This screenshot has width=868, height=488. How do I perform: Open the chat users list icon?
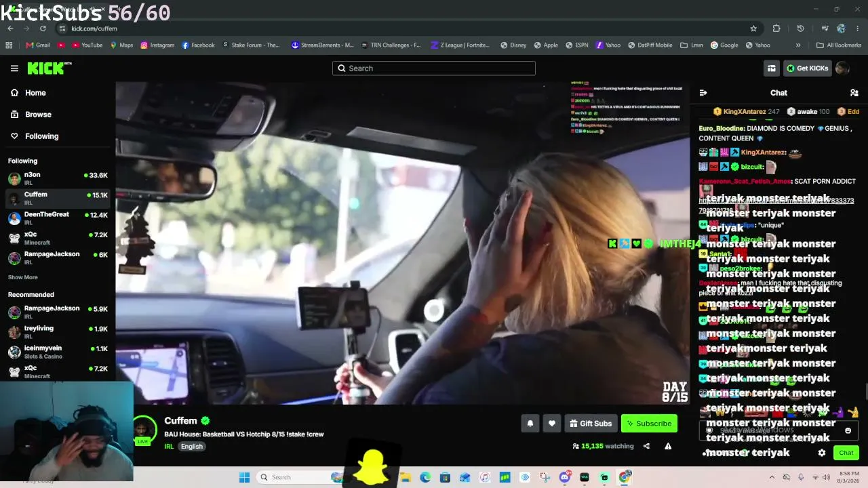(x=854, y=93)
